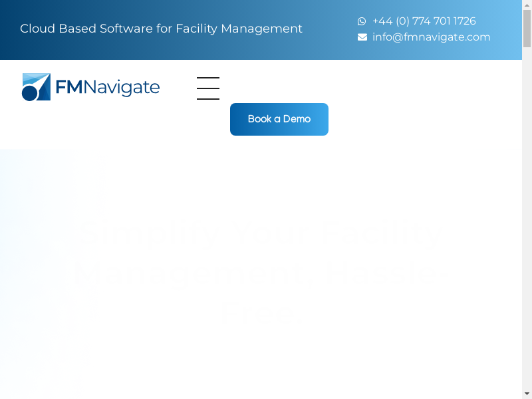This screenshot has height=399, width=532.
Task: Click the scrollbar up arrow
Action: pos(527,6)
